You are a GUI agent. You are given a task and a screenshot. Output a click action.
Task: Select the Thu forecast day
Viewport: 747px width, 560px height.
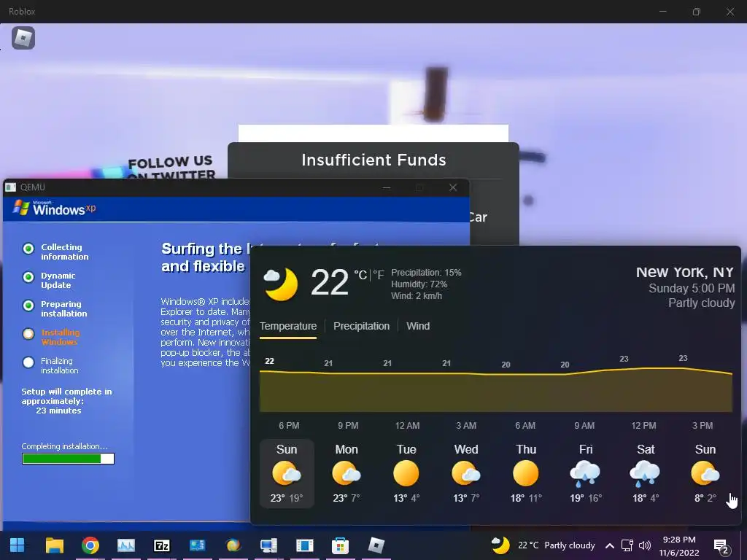[526, 473]
